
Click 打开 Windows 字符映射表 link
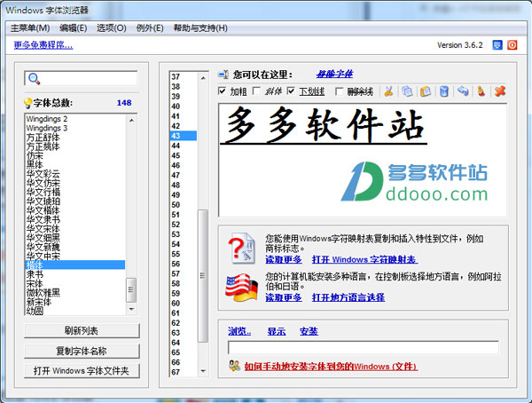[x=364, y=259]
